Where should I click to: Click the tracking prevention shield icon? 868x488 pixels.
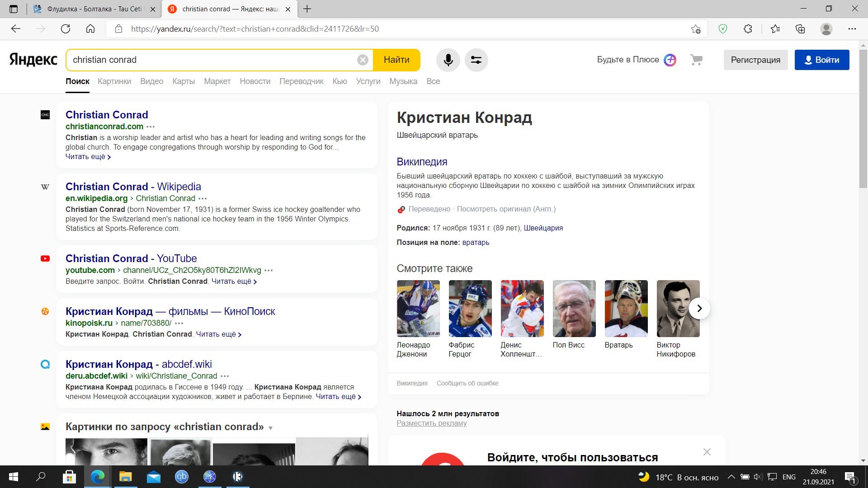722,29
